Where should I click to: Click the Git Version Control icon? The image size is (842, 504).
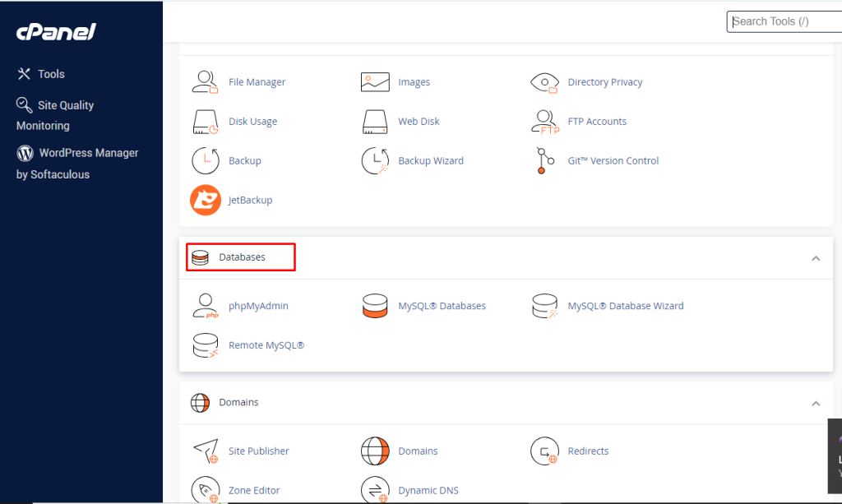coord(544,161)
